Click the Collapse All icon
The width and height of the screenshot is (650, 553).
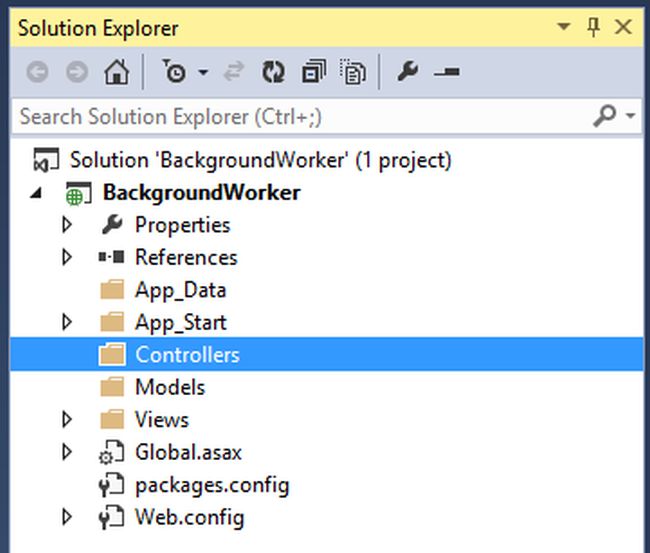[x=314, y=73]
